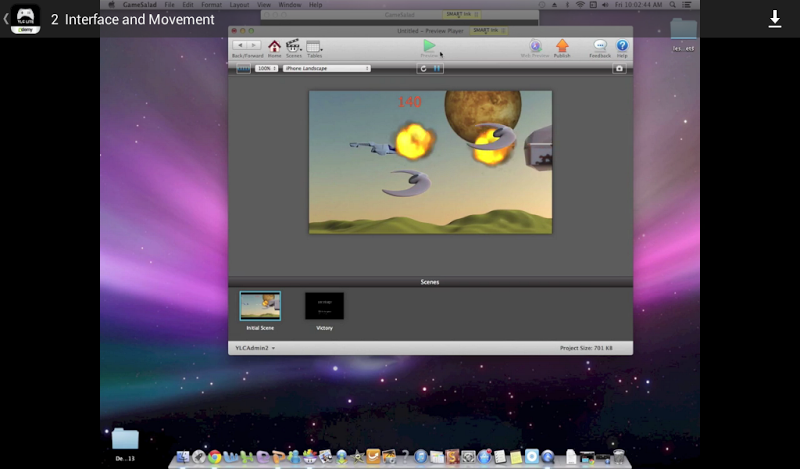The height and width of the screenshot is (469, 800).
Task: Click the blue Help question icon
Action: click(622, 46)
